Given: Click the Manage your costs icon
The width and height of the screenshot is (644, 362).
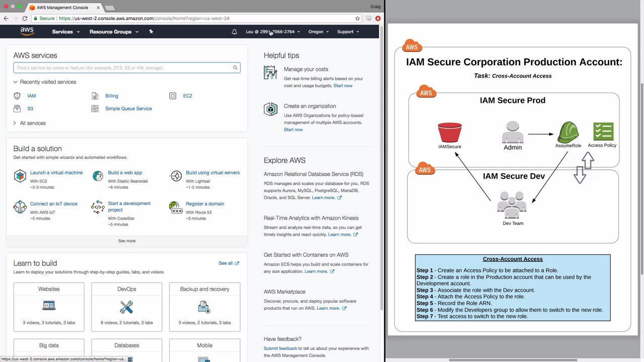Looking at the screenshot, I should (x=270, y=72).
